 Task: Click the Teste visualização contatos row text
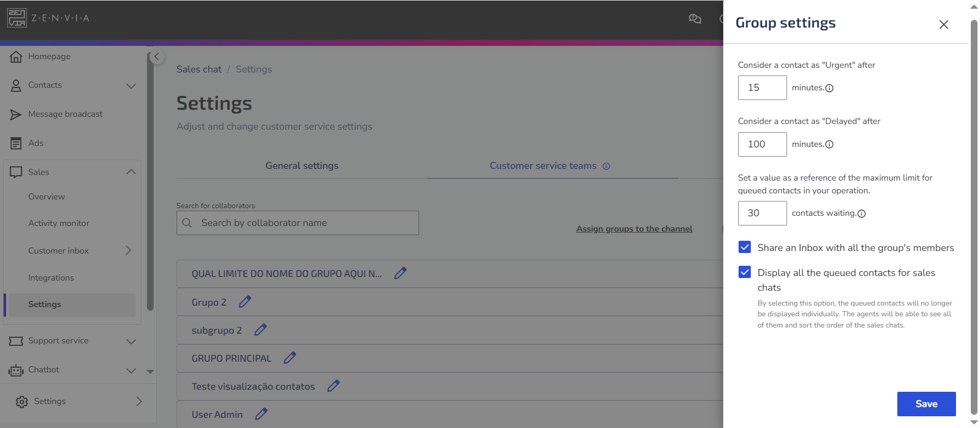pyautogui.click(x=253, y=387)
